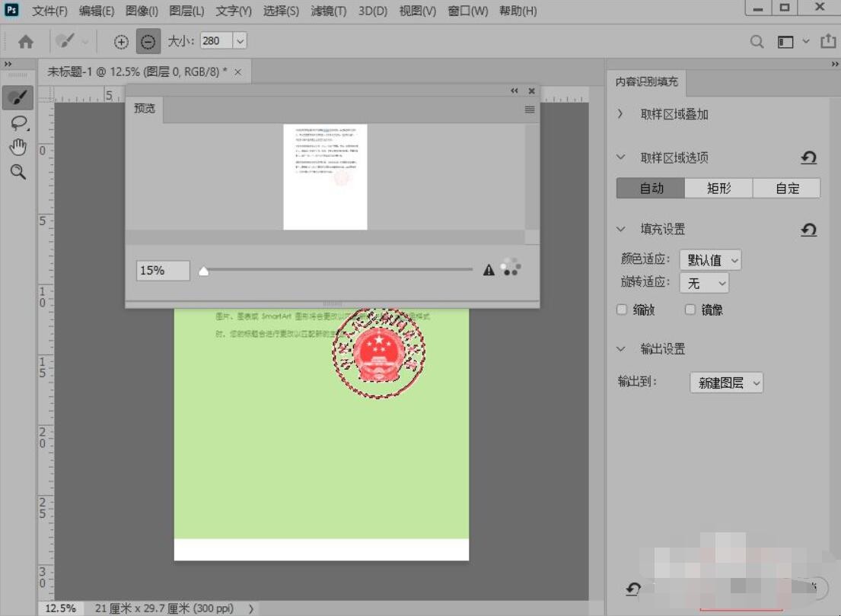Click the document zoom 12.5% field
The height and width of the screenshot is (616, 841).
pyautogui.click(x=60, y=608)
